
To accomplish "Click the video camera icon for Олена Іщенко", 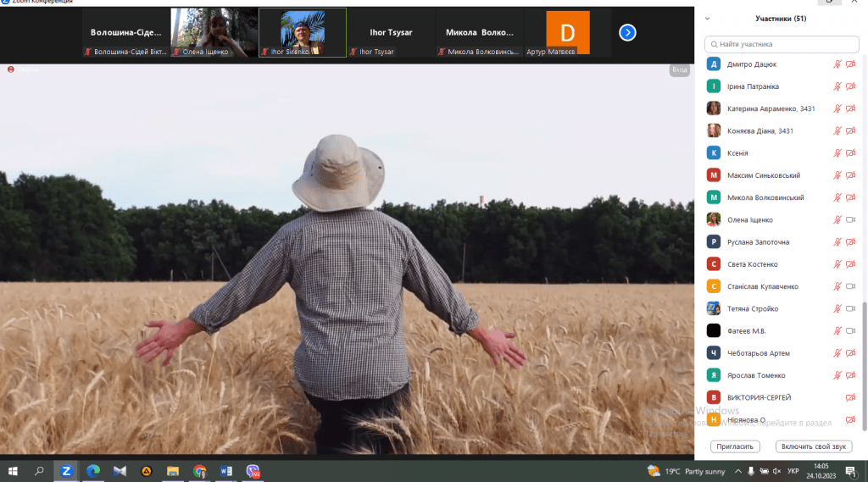I will (850, 220).
